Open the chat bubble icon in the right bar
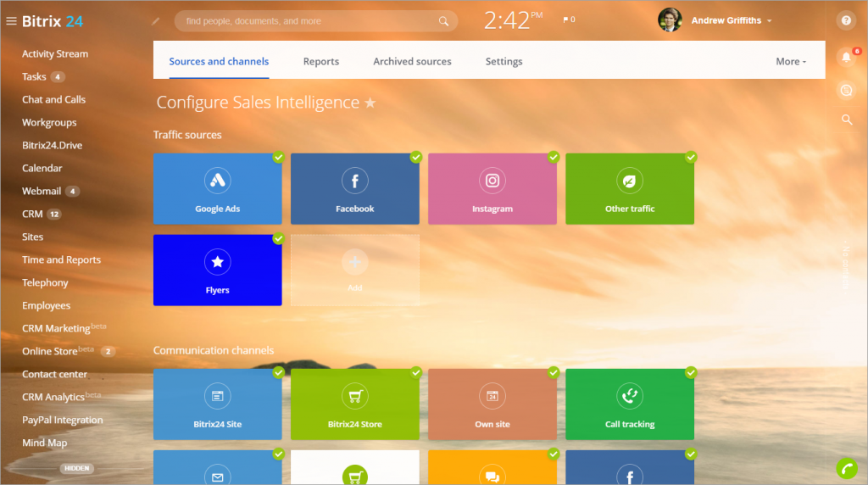The image size is (868, 485). (846, 90)
